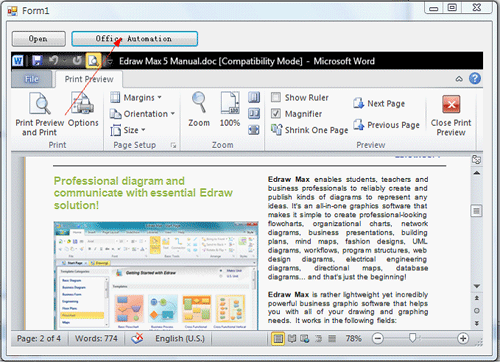Click English (U.S.) language indicator
Image resolution: width=500 pixels, height=362 pixels.
pos(180,339)
